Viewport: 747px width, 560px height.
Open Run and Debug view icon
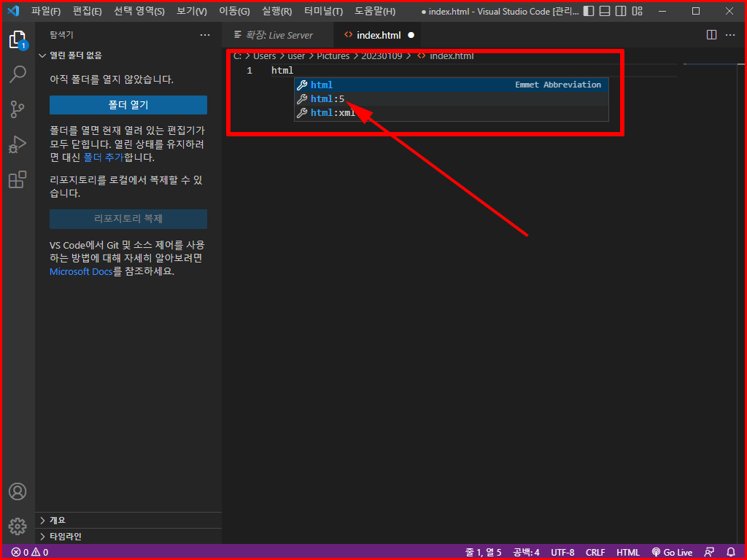point(18,144)
